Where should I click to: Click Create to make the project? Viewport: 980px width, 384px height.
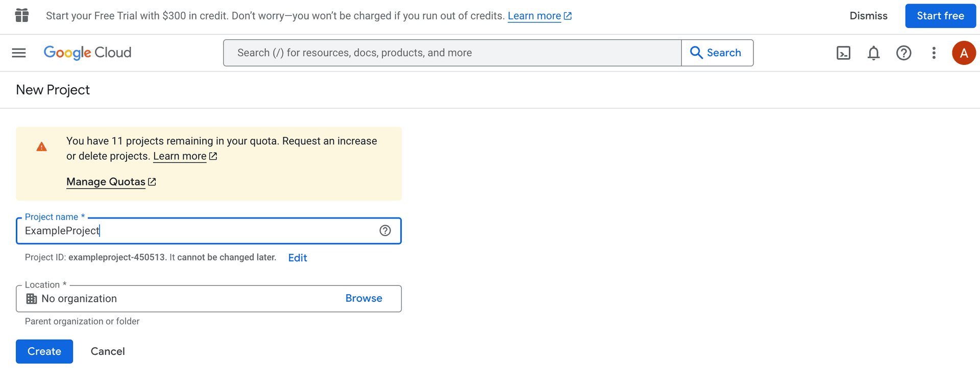tap(44, 351)
